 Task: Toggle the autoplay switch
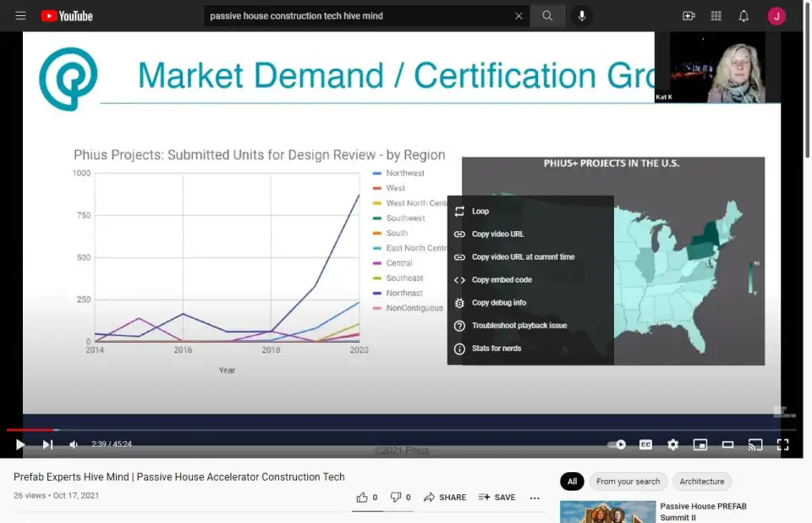coord(617,444)
